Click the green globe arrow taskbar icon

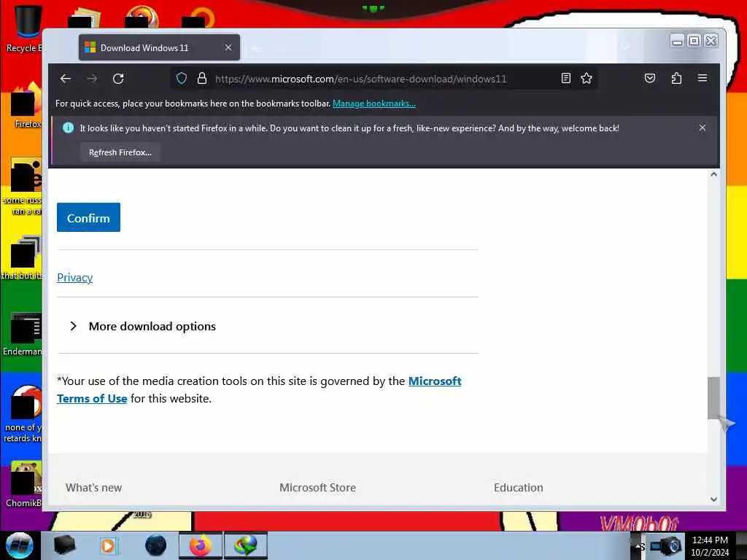[246, 545]
